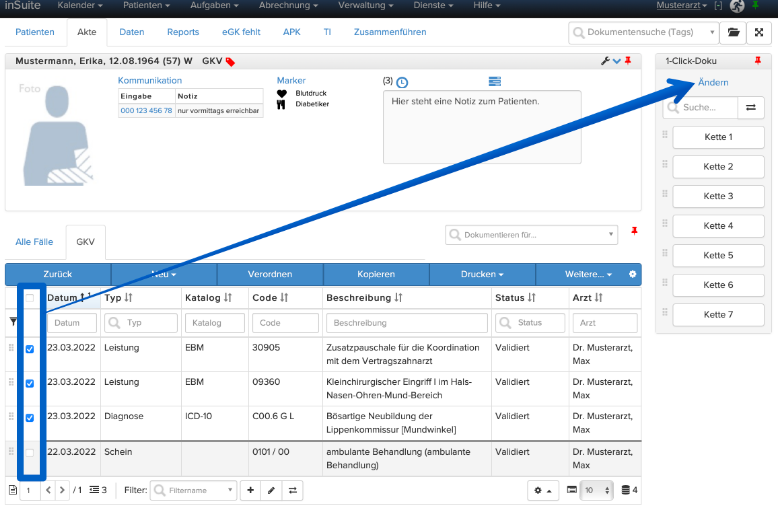Click the page document icon in footer
778x506 pixels.
(13, 490)
